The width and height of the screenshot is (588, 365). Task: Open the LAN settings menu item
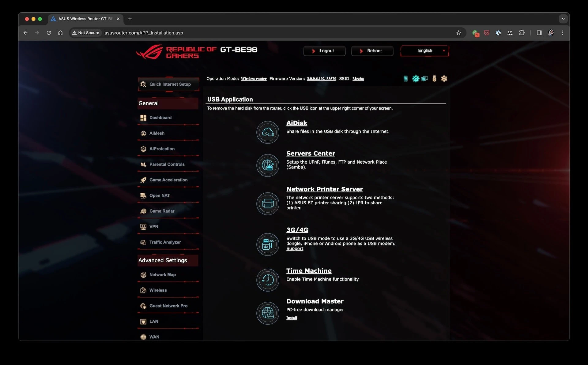pyautogui.click(x=168, y=322)
